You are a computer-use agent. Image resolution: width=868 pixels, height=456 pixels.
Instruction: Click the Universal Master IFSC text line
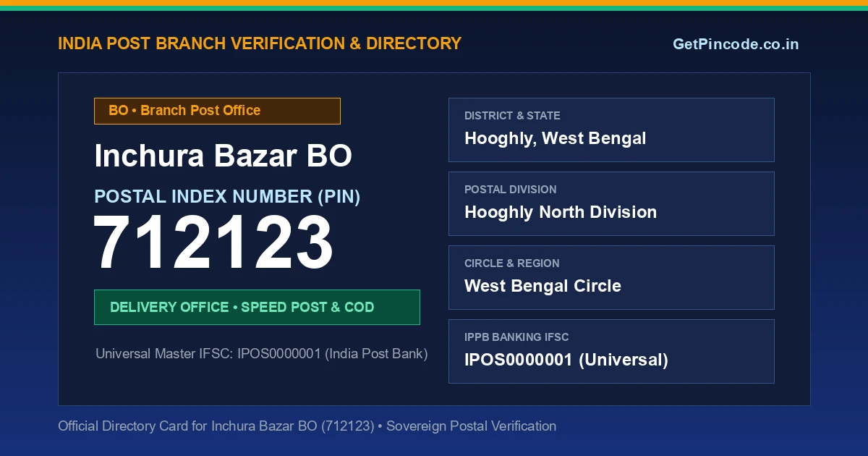262,354
